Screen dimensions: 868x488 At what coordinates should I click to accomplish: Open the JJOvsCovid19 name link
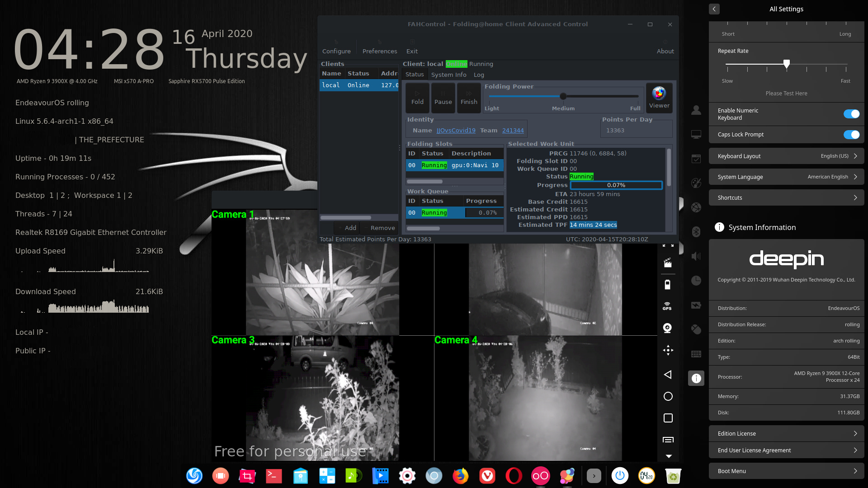(456, 130)
